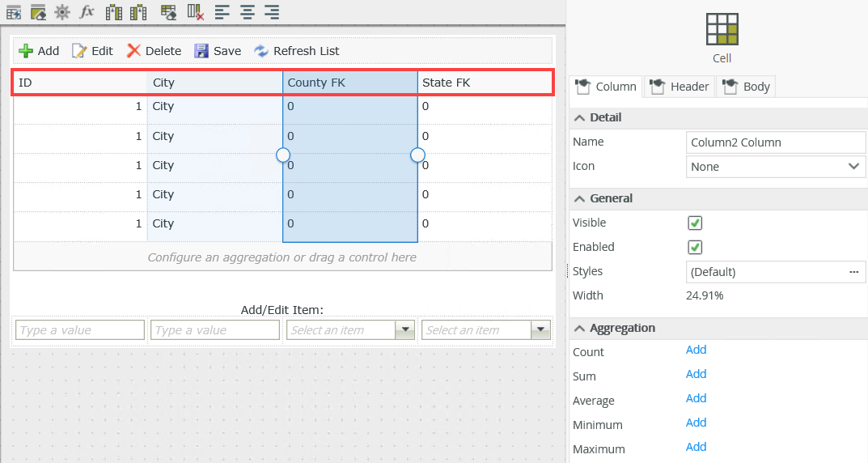Click the Add link for Count
The width and height of the screenshot is (868, 463).
click(x=696, y=350)
